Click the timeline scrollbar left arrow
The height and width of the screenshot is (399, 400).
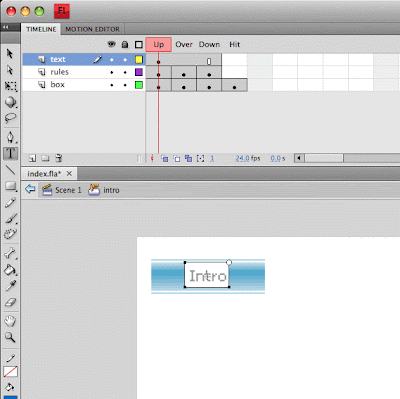(x=299, y=158)
